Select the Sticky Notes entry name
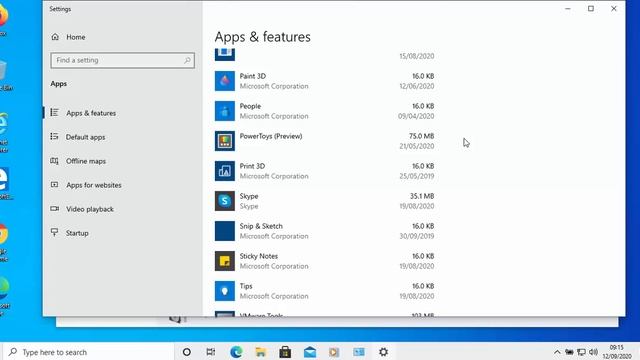Viewport: 640px width, 360px height. pyautogui.click(x=259, y=256)
